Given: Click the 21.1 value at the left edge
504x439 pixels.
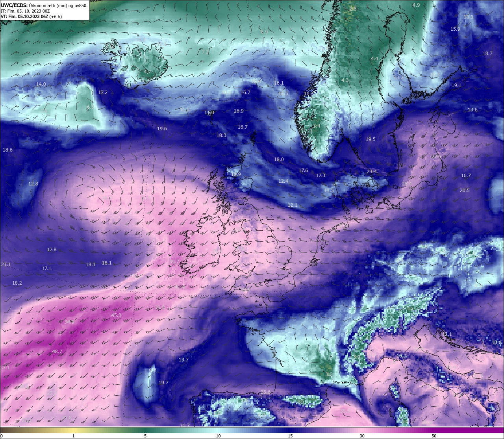Looking at the screenshot, I should pyautogui.click(x=6, y=264).
